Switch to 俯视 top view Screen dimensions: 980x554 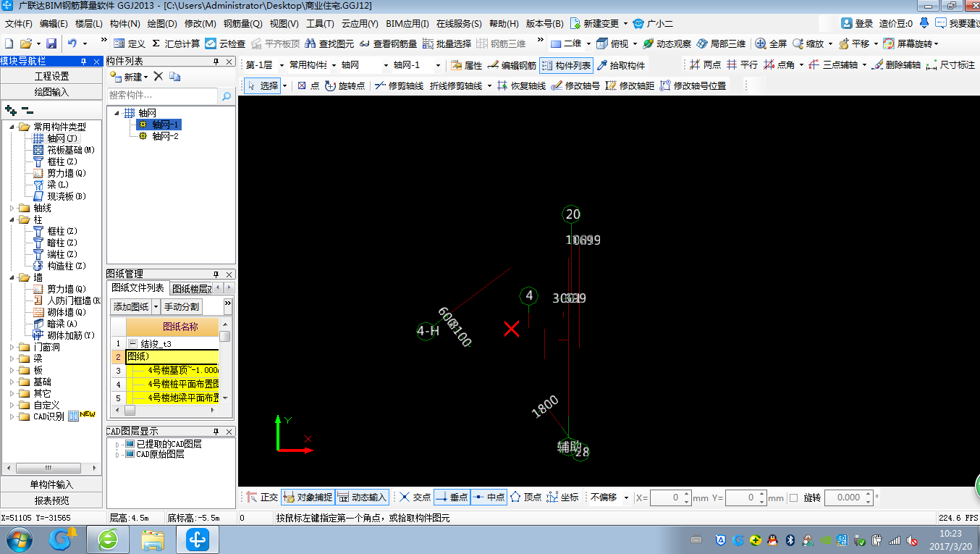(614, 43)
